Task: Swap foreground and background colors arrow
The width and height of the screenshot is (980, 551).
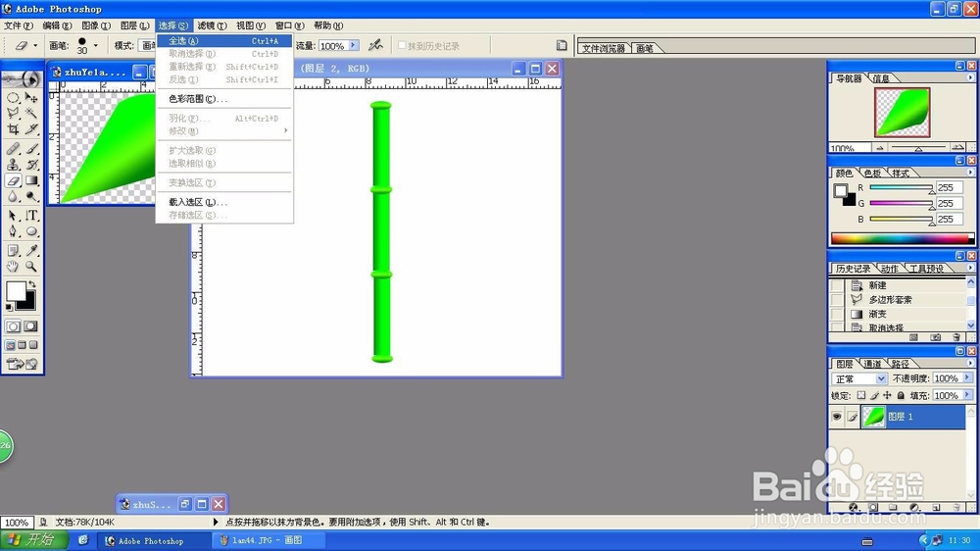Action: (31, 284)
